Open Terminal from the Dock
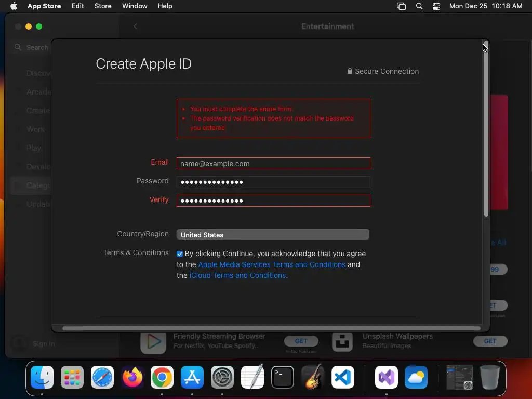 point(282,377)
